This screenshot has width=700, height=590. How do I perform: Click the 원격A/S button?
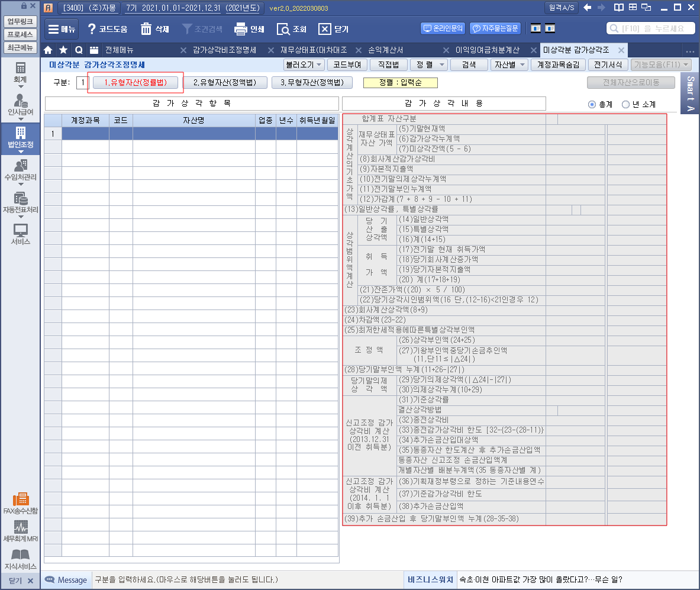[x=561, y=8]
